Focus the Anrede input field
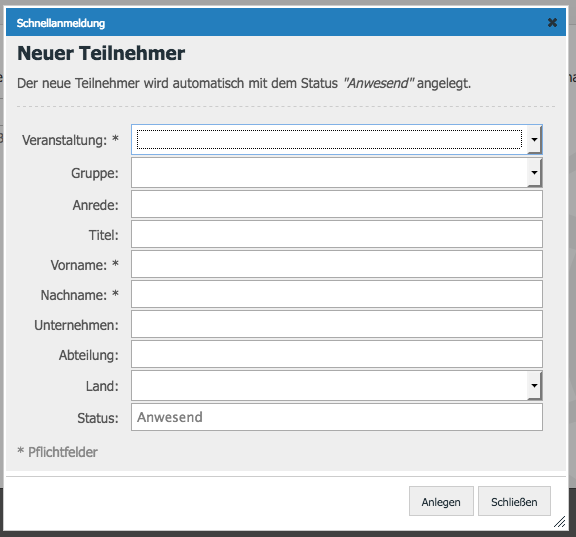Screen dimensions: 576x537 tap(337, 204)
